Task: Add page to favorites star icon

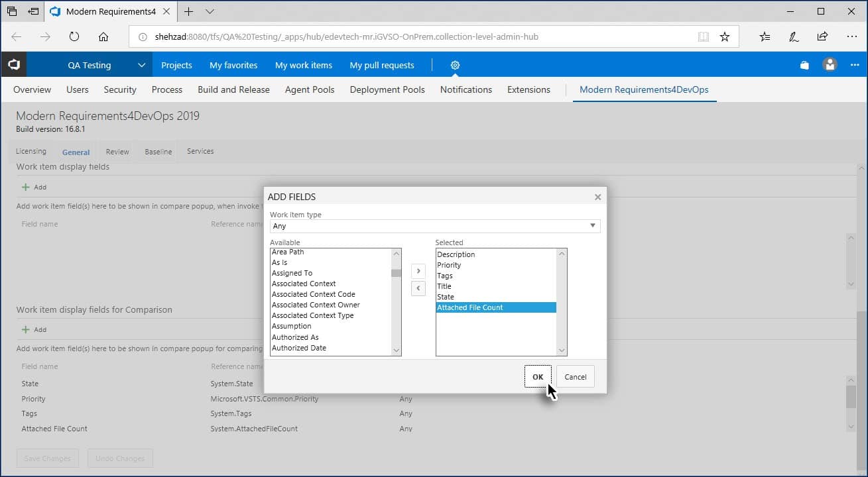Action: [725, 37]
